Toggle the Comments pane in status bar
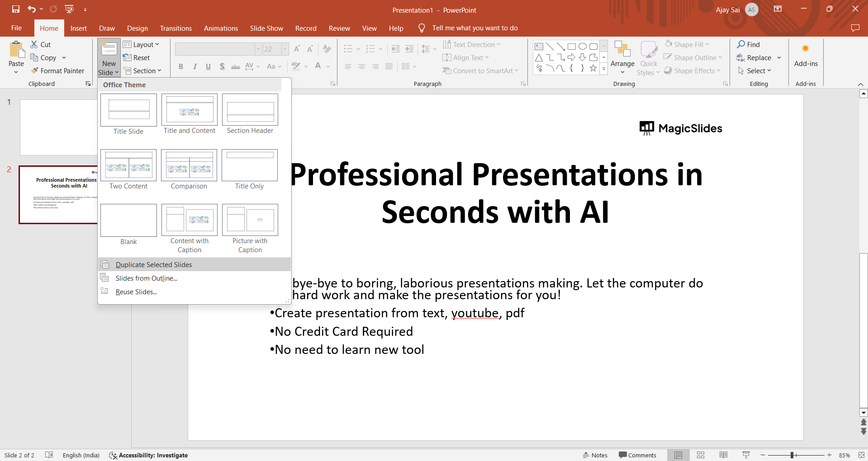 [x=638, y=455]
